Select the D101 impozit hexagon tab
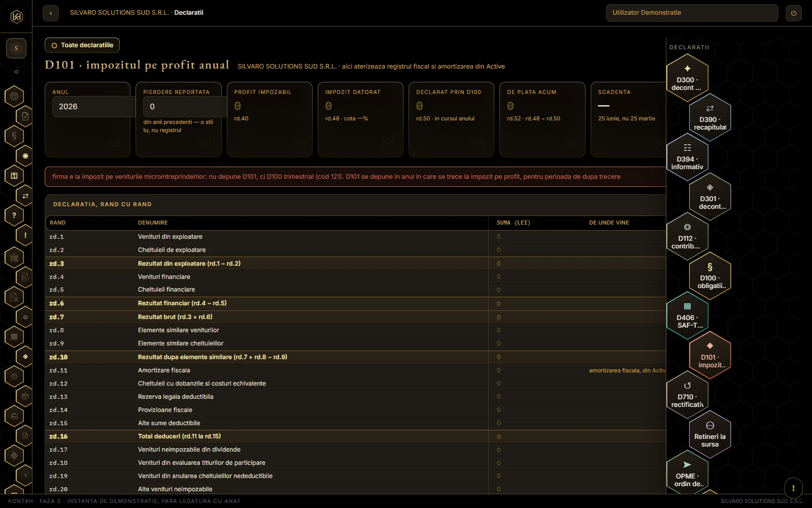 [x=710, y=355]
